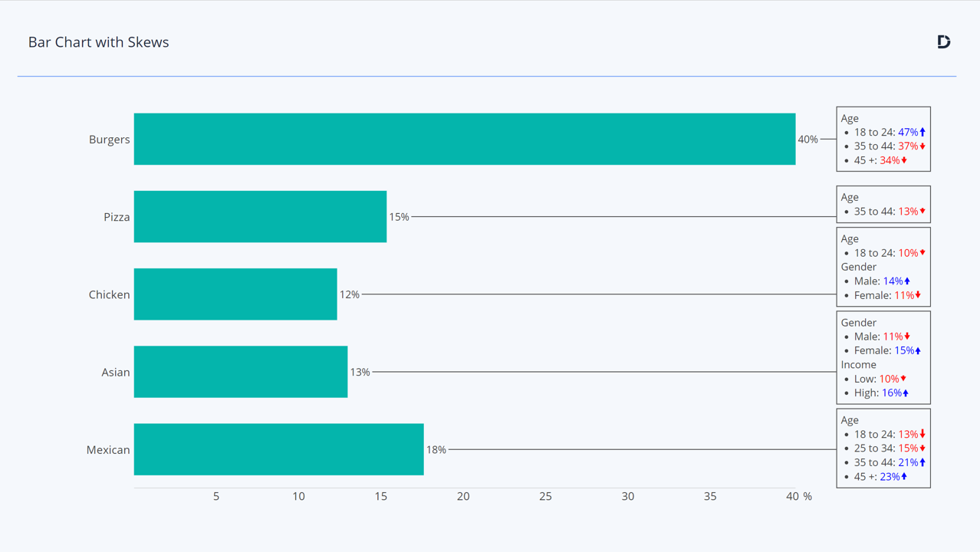Click the Burgers 40% value label
The height and width of the screenshot is (552, 980).
(x=807, y=140)
